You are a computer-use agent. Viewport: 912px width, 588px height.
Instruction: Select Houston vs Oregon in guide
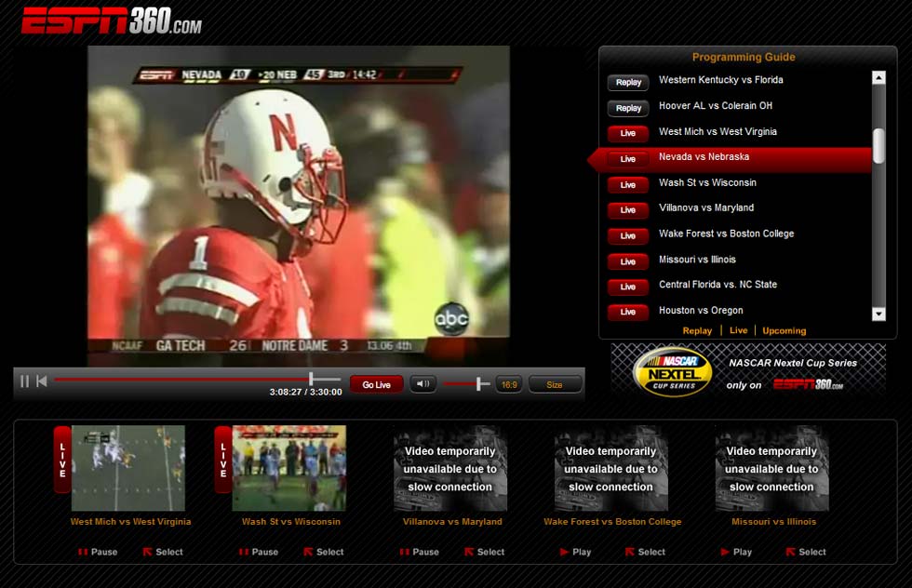[x=700, y=311]
